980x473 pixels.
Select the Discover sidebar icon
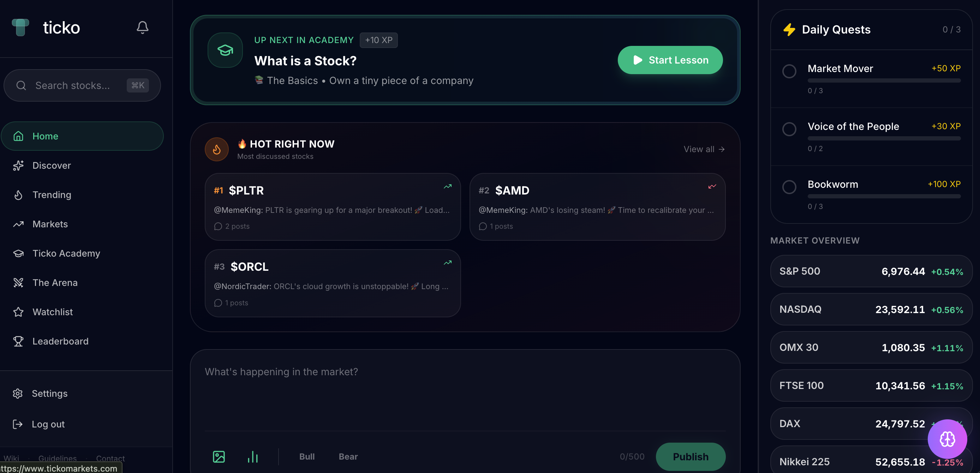(x=18, y=166)
